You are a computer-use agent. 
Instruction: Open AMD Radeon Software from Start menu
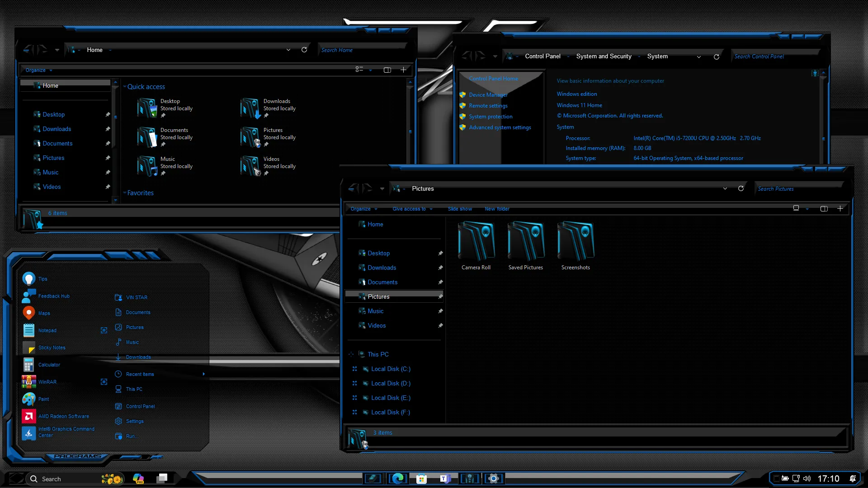click(x=64, y=416)
